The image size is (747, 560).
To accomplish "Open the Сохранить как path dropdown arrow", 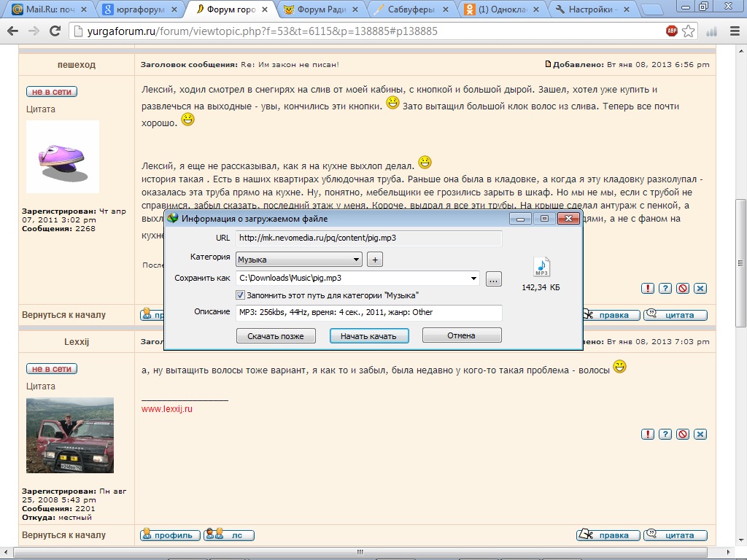I will pyautogui.click(x=474, y=278).
